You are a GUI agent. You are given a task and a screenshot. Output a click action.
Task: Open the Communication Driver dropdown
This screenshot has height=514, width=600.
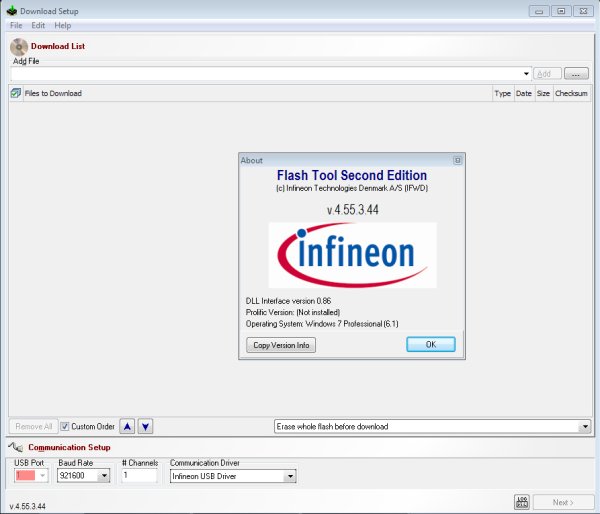point(290,476)
